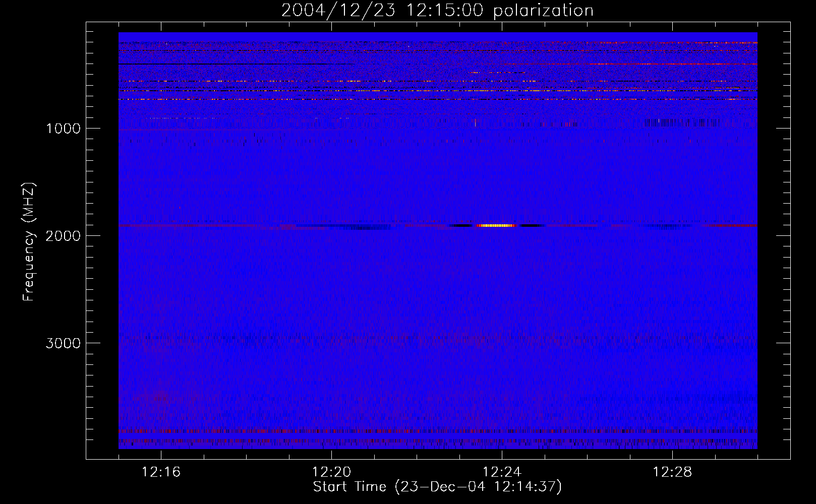Click the '1000' frequency tick label
The width and height of the screenshot is (816, 504).
click(x=63, y=129)
